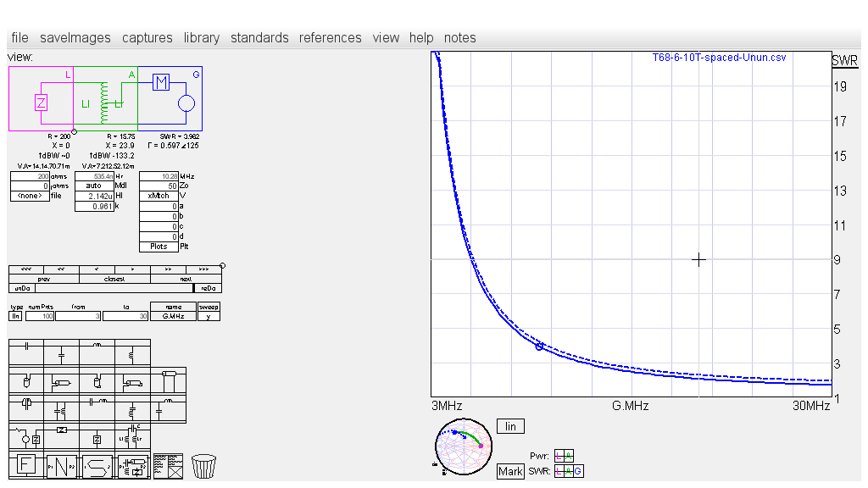Add the S-parameter block component

click(97, 467)
